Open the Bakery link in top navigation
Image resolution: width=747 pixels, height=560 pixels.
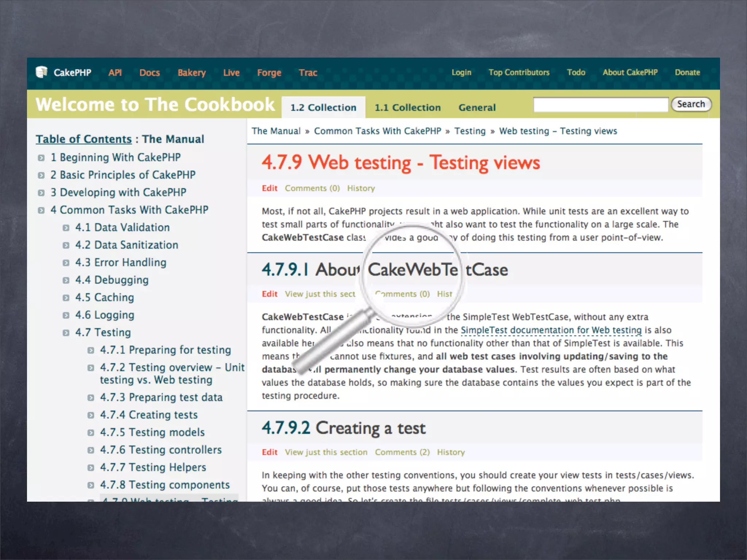(x=191, y=73)
